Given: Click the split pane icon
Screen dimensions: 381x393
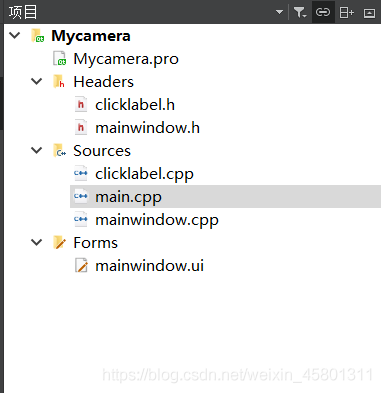Looking at the screenshot, I should (x=346, y=13).
